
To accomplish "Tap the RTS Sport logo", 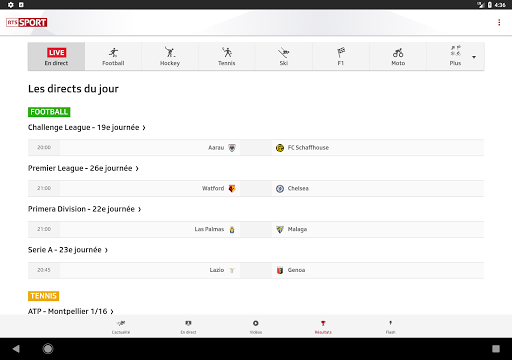I will (x=27, y=22).
